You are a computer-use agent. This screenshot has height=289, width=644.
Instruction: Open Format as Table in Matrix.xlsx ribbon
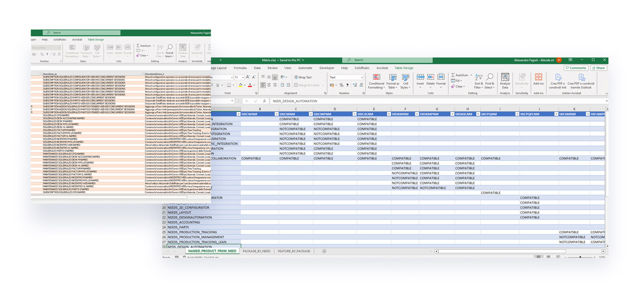coord(393,81)
